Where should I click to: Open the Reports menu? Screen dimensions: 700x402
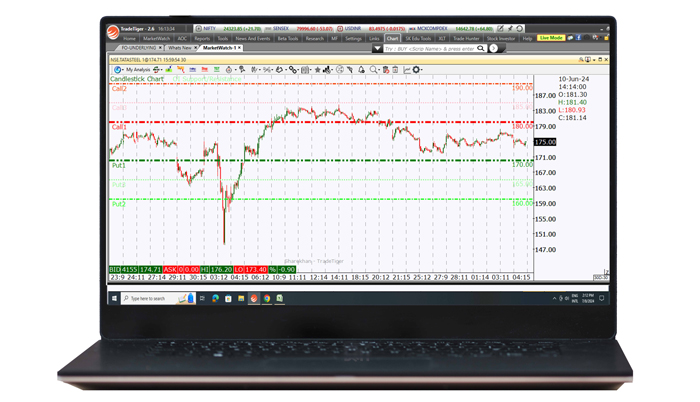tap(202, 38)
